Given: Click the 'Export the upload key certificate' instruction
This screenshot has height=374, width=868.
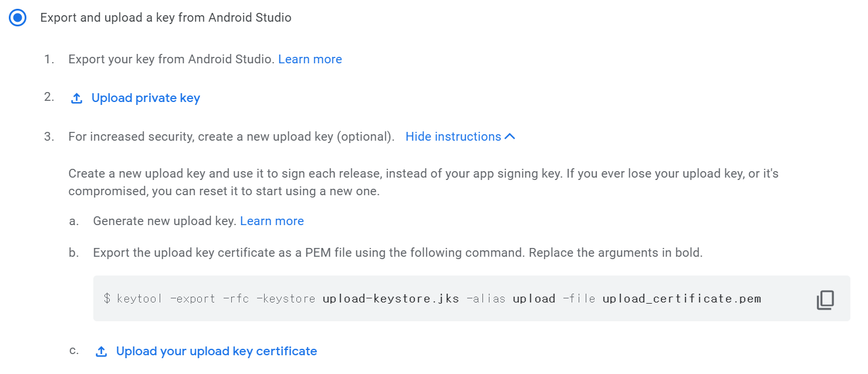Looking at the screenshot, I should tap(397, 253).
